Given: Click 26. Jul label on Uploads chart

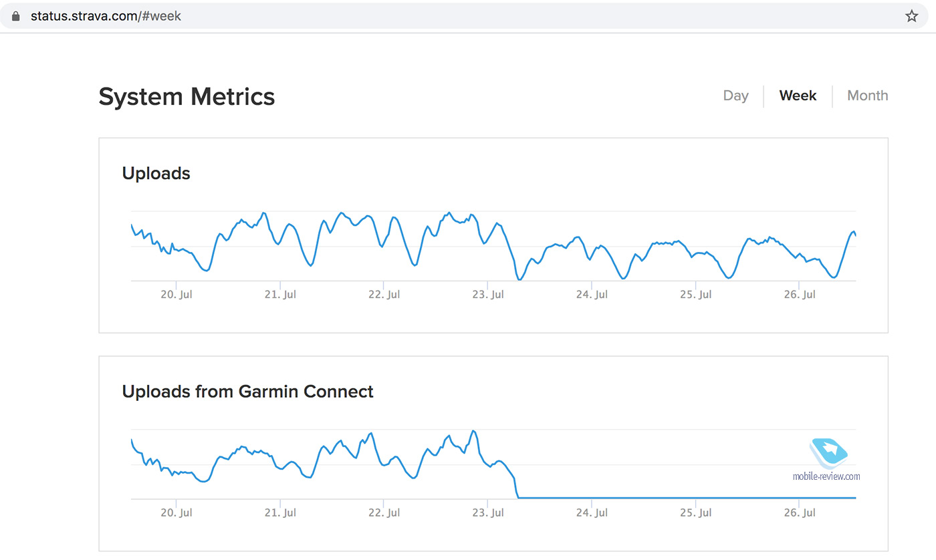Looking at the screenshot, I should point(800,295).
